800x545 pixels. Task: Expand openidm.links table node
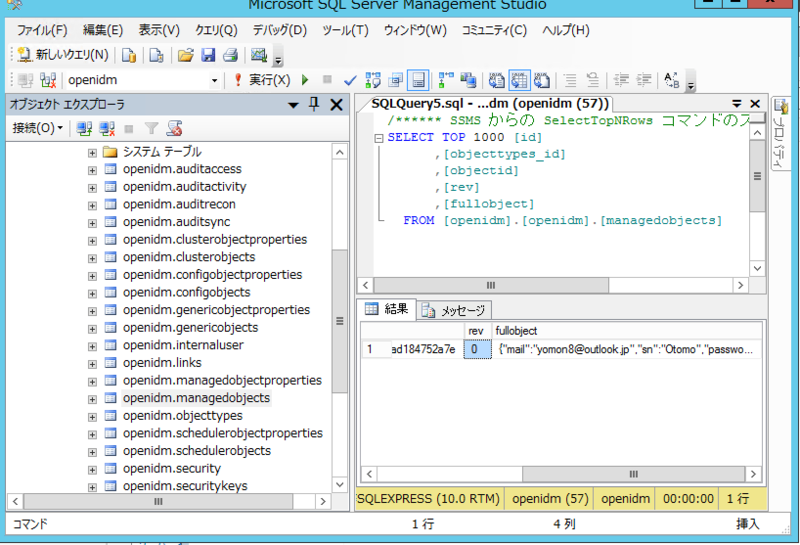pyautogui.click(x=92, y=364)
